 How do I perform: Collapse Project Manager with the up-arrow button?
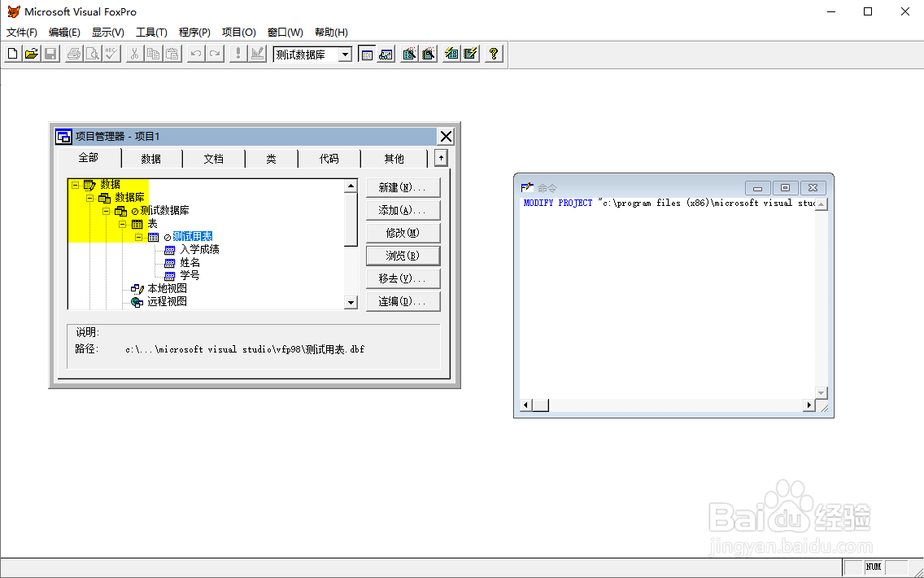(441, 157)
